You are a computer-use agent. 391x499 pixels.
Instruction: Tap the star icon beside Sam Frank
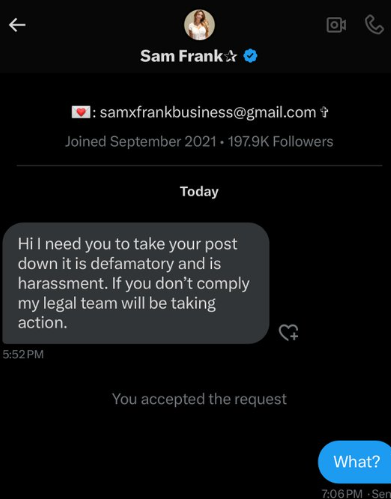[231, 56]
